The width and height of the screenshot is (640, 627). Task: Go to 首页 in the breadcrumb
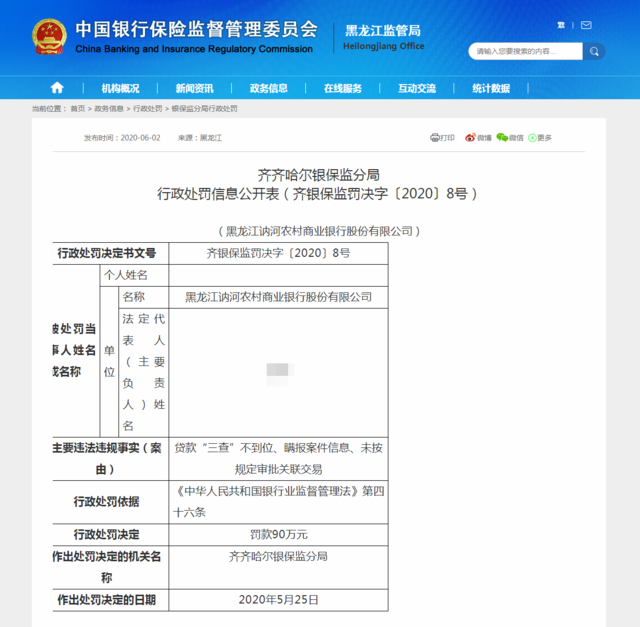pos(77,108)
